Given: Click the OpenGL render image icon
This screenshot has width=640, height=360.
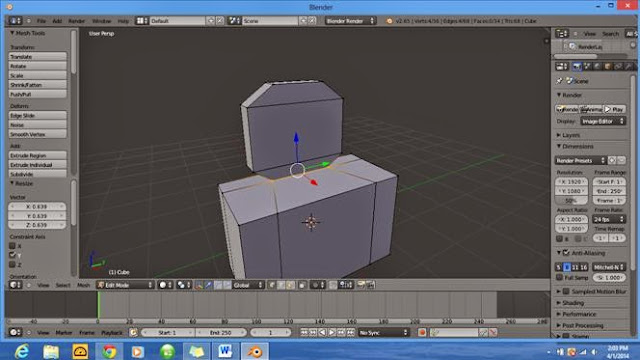Looking at the screenshot, I should [361, 285].
